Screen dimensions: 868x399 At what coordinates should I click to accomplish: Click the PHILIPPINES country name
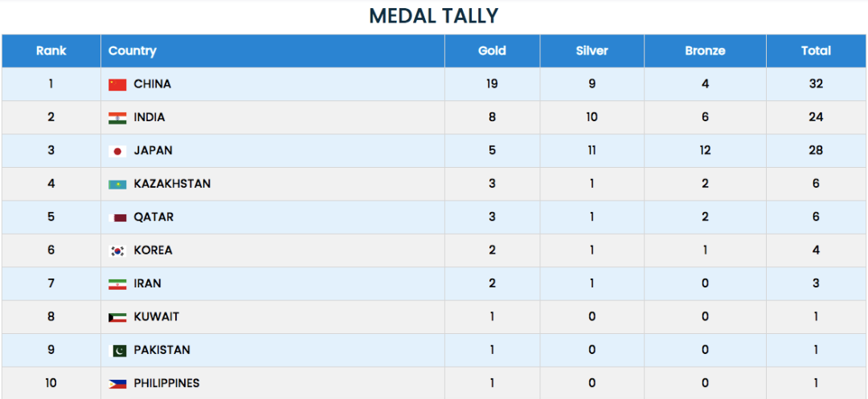(166, 383)
